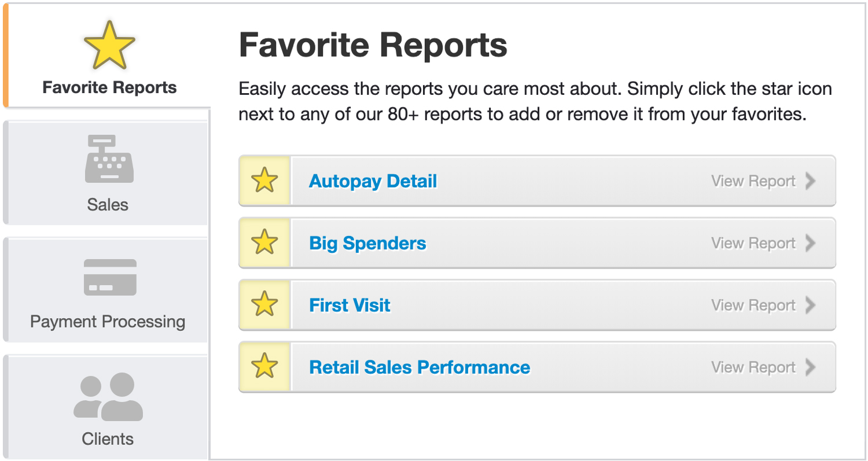Open the Autopay Detail report link
868x461 pixels.
click(373, 181)
